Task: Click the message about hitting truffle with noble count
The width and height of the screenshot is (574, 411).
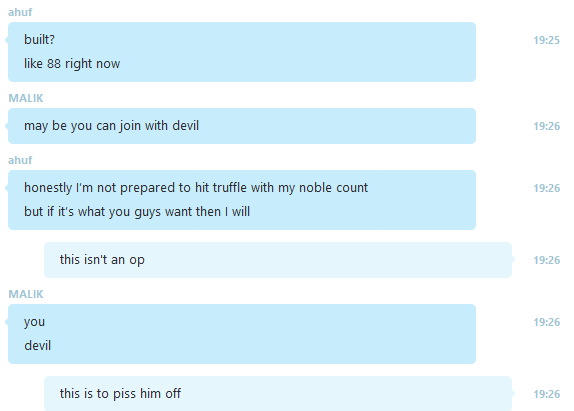Action: click(242, 200)
